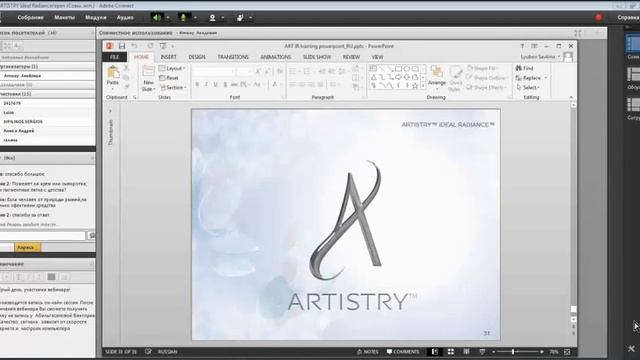
Task: Open speaker options dropdown arrow
Action: (167, 18)
